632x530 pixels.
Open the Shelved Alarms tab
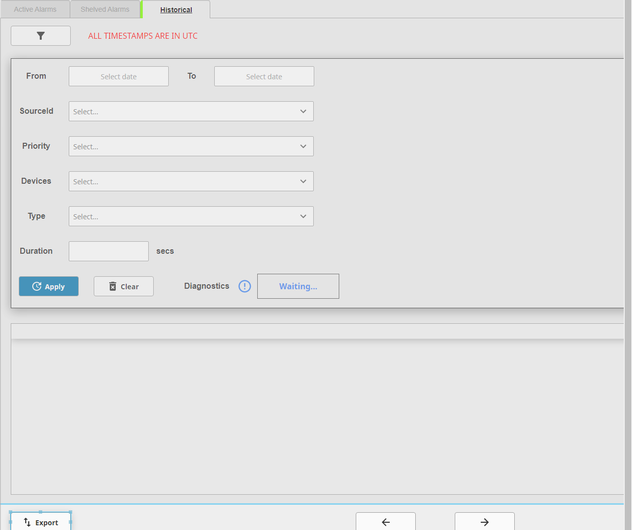[105, 9]
